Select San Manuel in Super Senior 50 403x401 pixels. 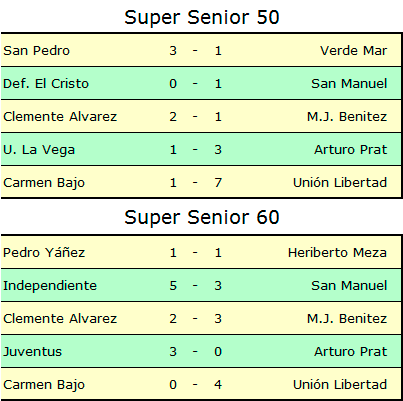coord(349,84)
